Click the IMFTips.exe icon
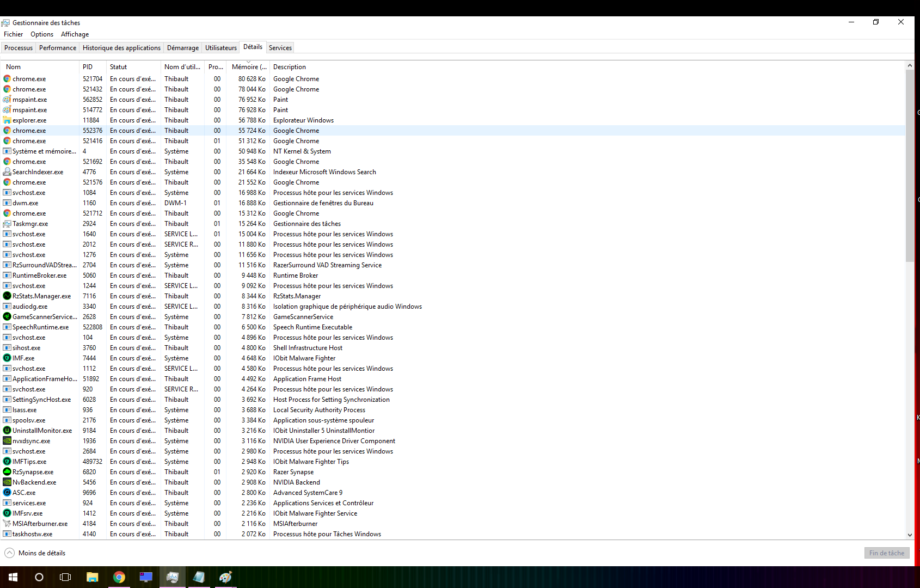920x588 pixels. click(7, 462)
